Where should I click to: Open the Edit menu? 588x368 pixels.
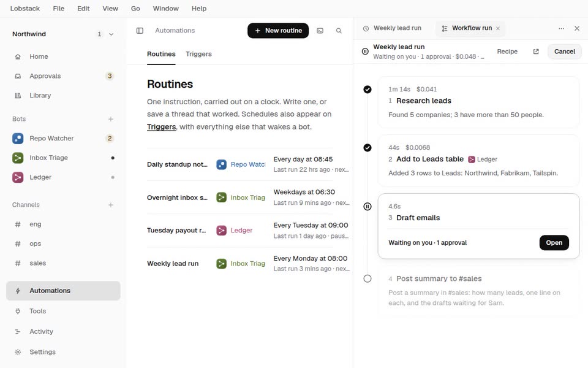pyautogui.click(x=83, y=8)
